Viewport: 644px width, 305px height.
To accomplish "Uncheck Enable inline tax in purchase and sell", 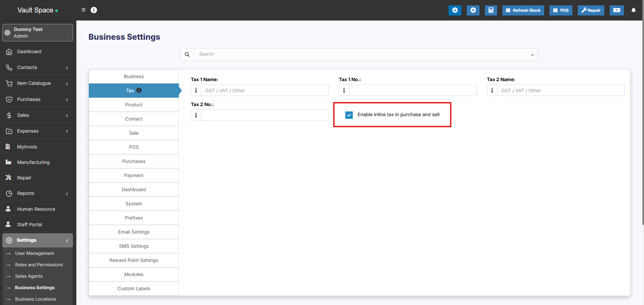I will [x=349, y=115].
